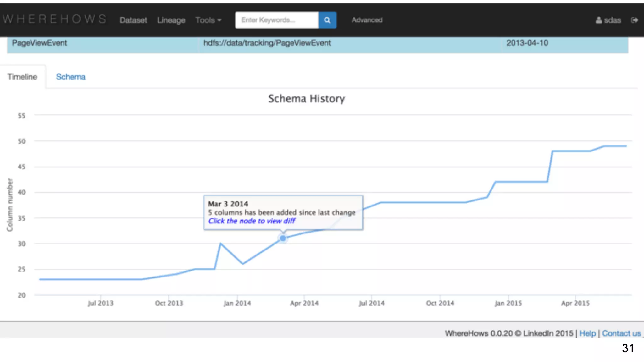Open the Contact us footer link

pos(621,333)
